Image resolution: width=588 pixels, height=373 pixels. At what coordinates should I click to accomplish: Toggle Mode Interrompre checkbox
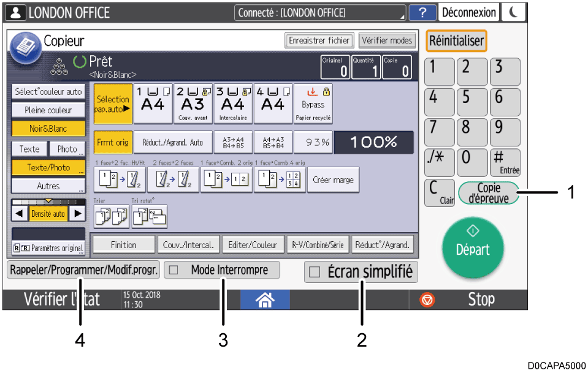point(174,270)
